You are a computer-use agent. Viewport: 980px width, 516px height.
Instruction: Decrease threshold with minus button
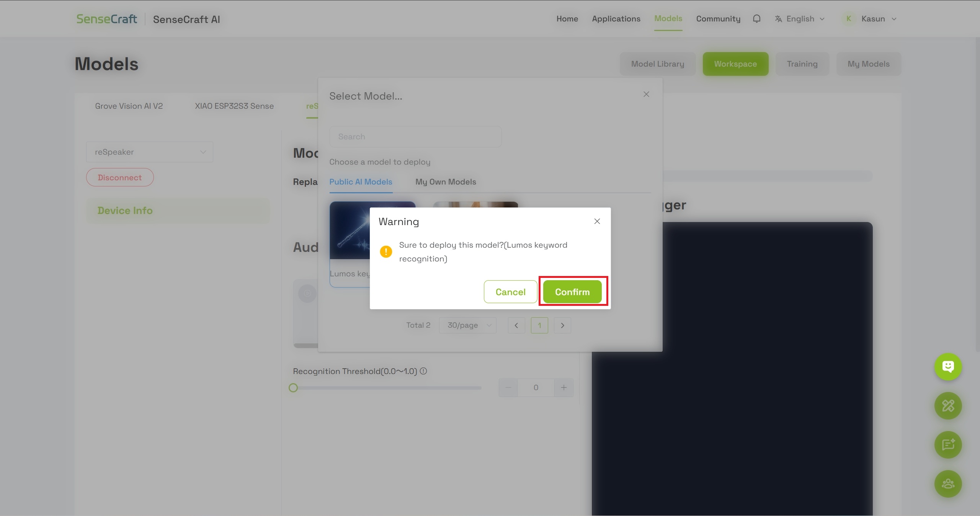point(508,388)
